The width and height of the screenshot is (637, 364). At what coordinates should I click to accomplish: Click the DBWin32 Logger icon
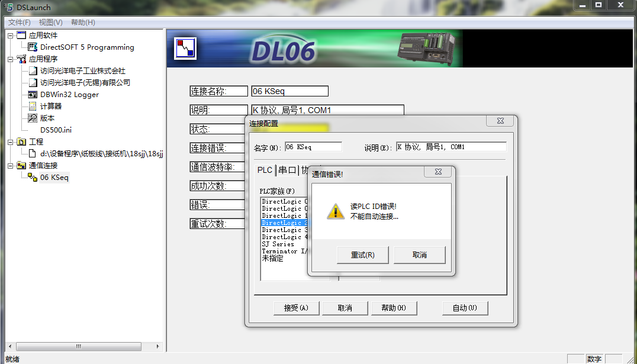click(x=33, y=95)
